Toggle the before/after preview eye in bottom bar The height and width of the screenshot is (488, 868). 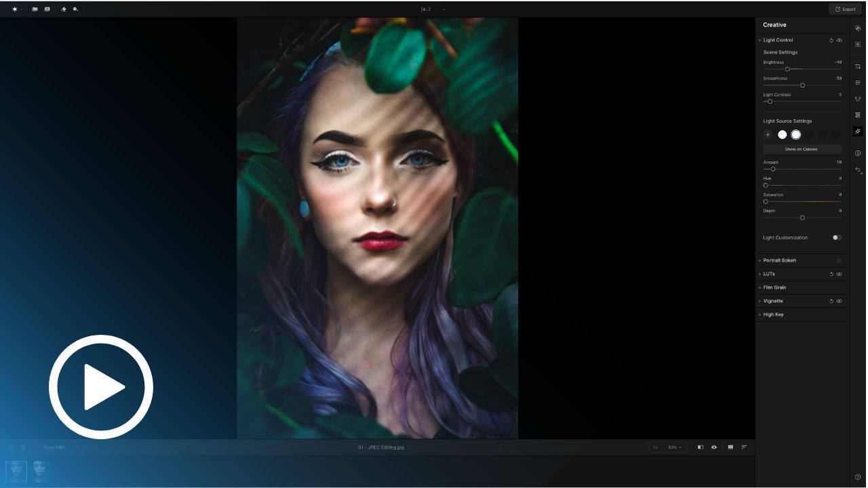[x=714, y=447]
